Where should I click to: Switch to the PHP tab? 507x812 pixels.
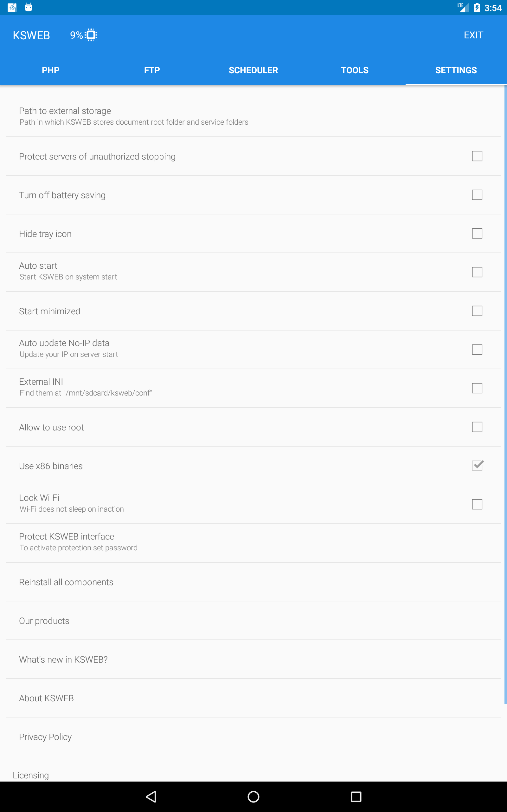tap(51, 70)
